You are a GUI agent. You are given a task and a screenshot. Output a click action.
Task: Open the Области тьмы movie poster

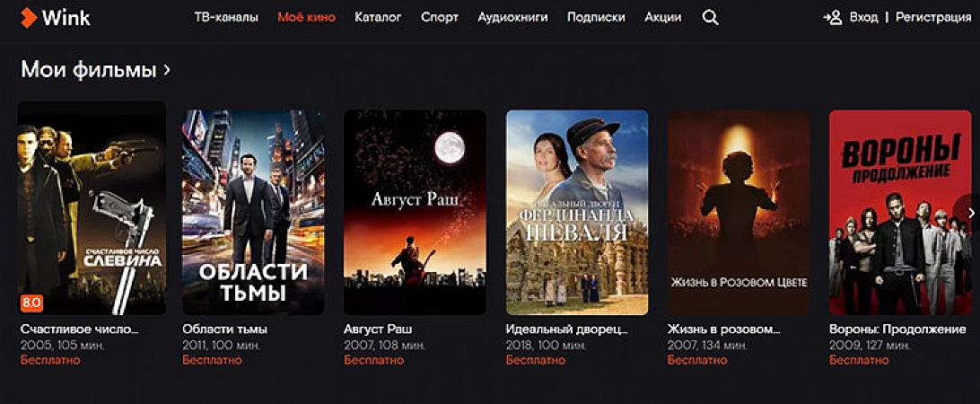coord(253,212)
